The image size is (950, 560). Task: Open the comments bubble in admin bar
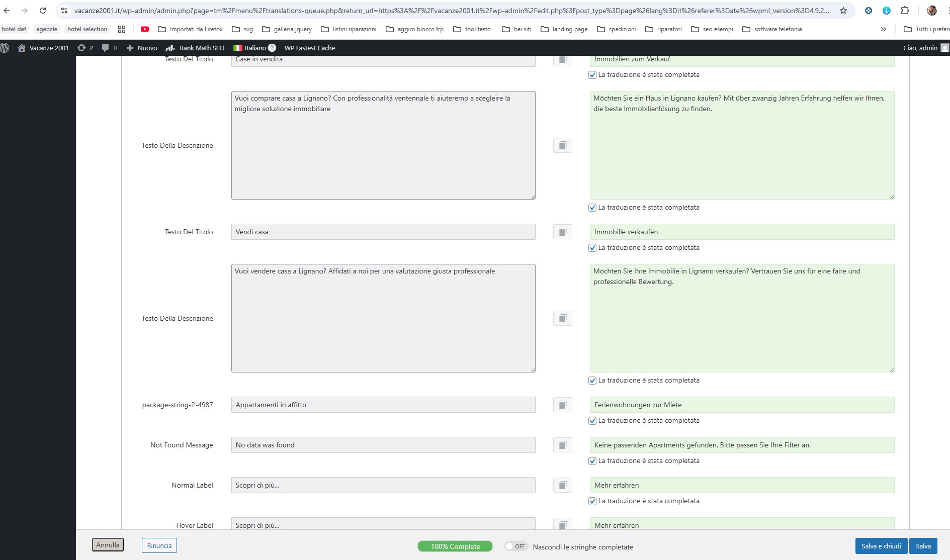pyautogui.click(x=109, y=48)
